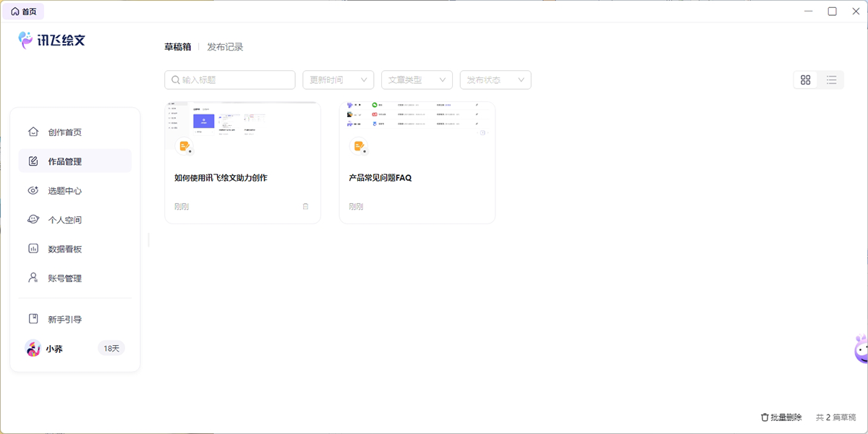
Task: Switch to list view layout
Action: click(831, 80)
